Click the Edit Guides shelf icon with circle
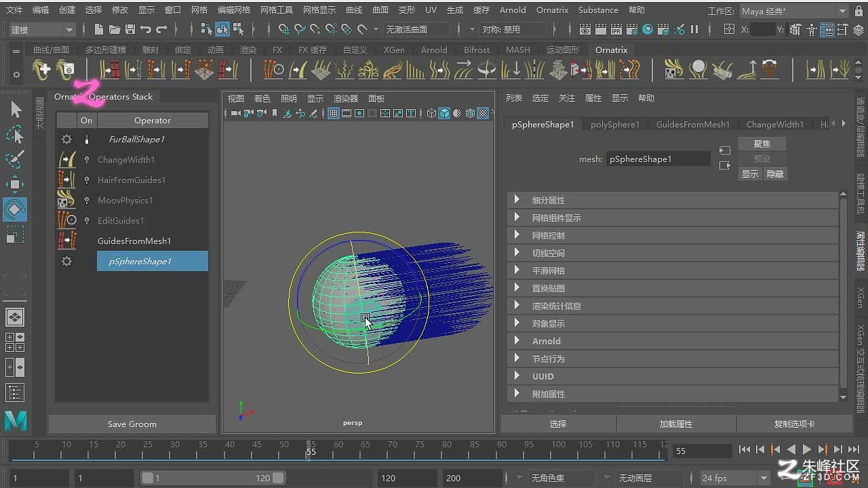 [x=274, y=70]
